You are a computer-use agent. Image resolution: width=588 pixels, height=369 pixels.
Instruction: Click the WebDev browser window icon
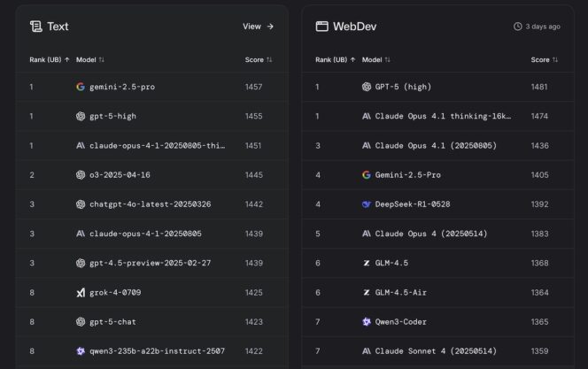coord(321,27)
